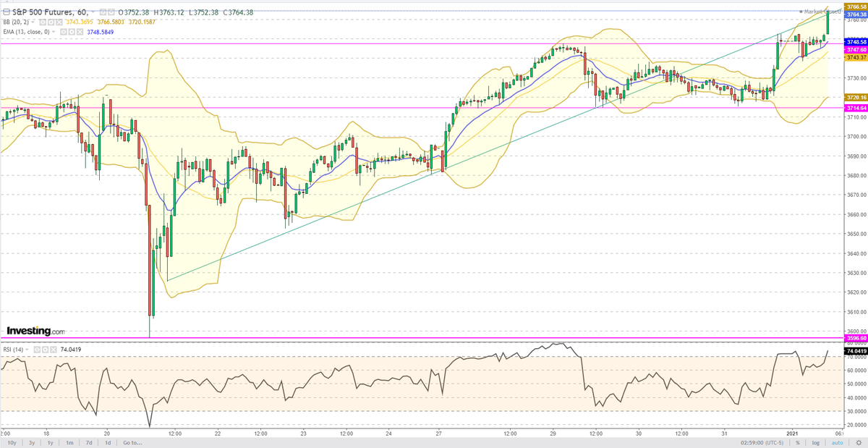
Task: Expand the S&P 500 Futures title dropdown
Action: click(93, 11)
